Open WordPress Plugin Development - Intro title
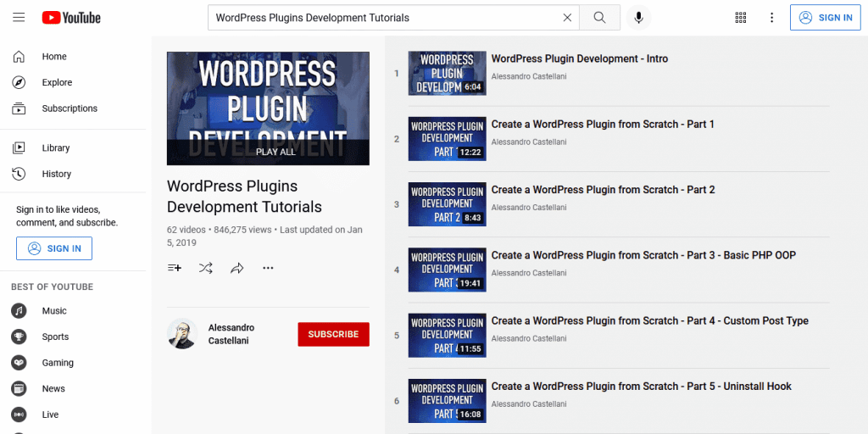868x434 pixels. tap(580, 58)
